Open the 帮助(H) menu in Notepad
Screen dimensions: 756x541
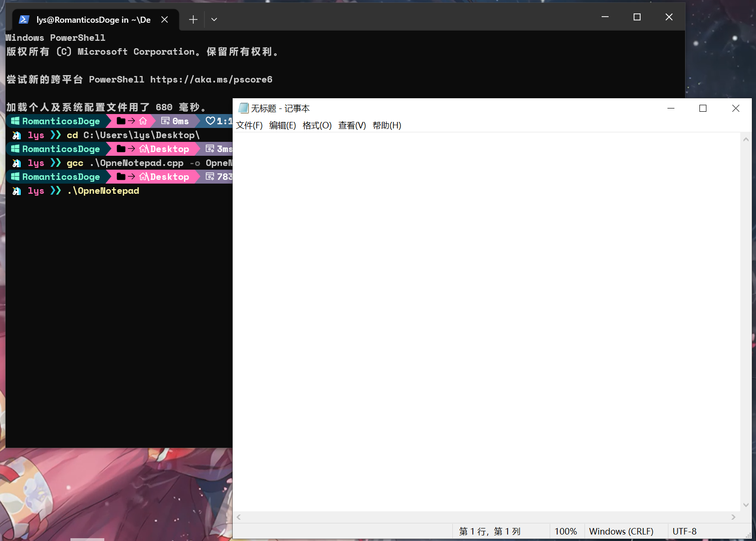pos(387,126)
